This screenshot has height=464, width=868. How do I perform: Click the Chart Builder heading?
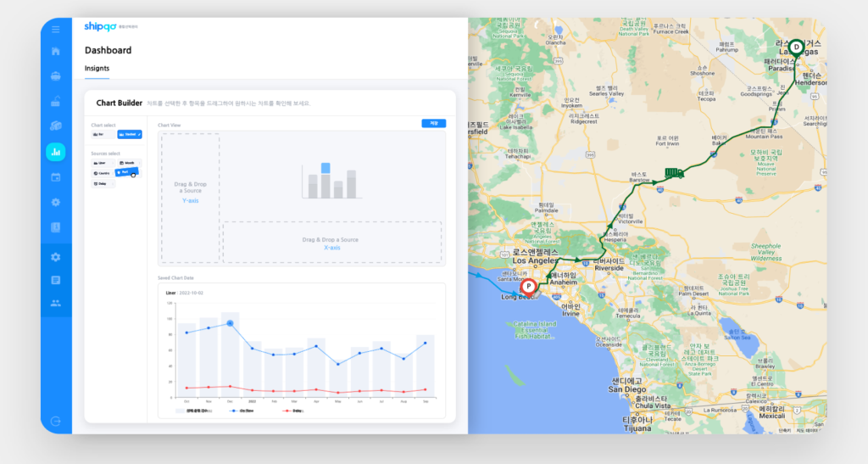[x=119, y=103]
